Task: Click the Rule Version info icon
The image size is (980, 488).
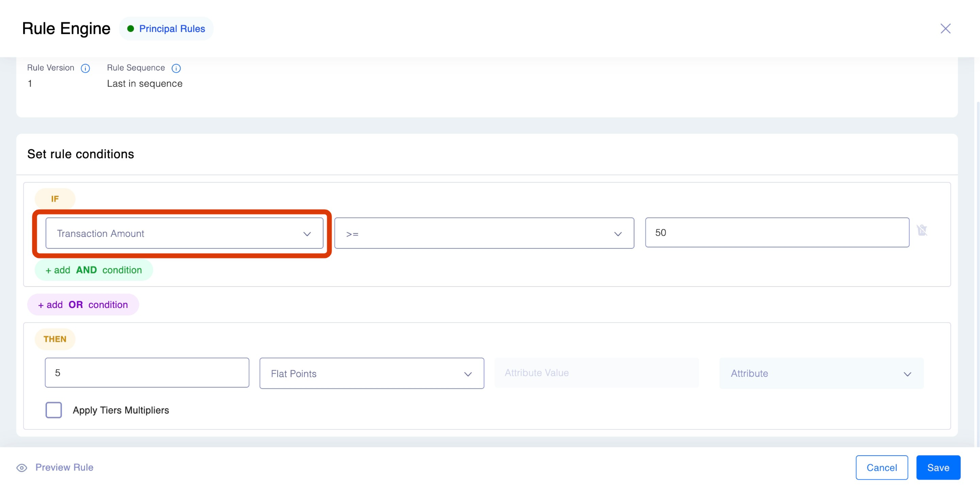Action: 85,68
